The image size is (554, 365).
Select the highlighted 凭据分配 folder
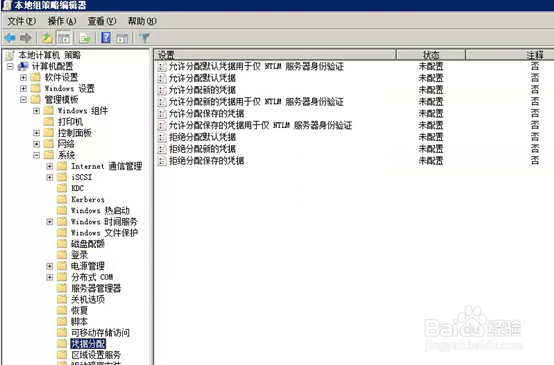pyautogui.click(x=88, y=344)
